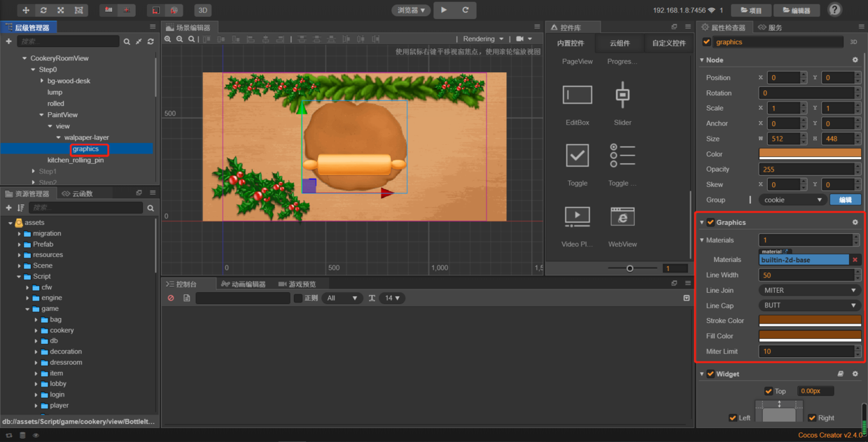Open the editor folder button

[797, 11]
